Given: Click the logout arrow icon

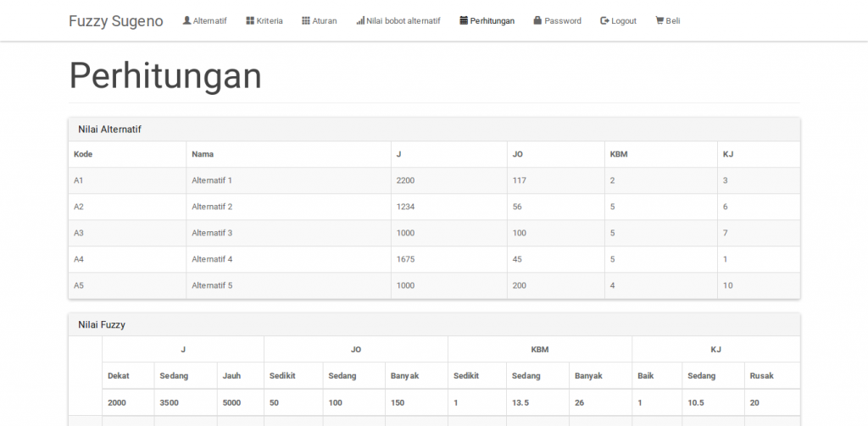Looking at the screenshot, I should point(604,20).
